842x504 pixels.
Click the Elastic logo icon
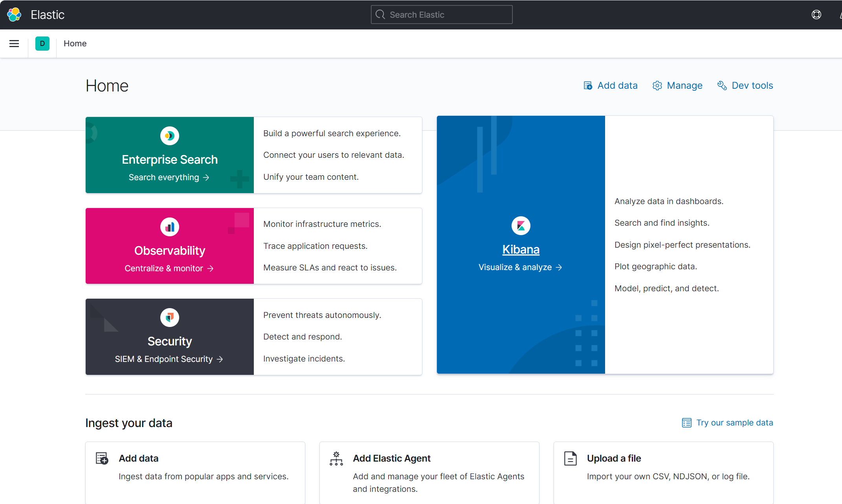(x=14, y=15)
